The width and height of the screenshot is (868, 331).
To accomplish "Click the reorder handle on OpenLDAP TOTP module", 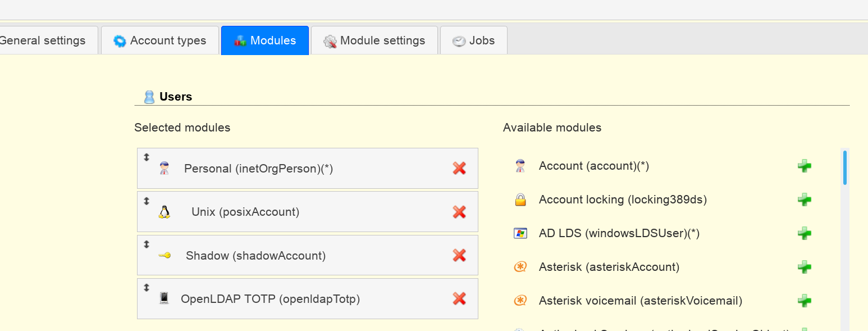I will pos(147,288).
